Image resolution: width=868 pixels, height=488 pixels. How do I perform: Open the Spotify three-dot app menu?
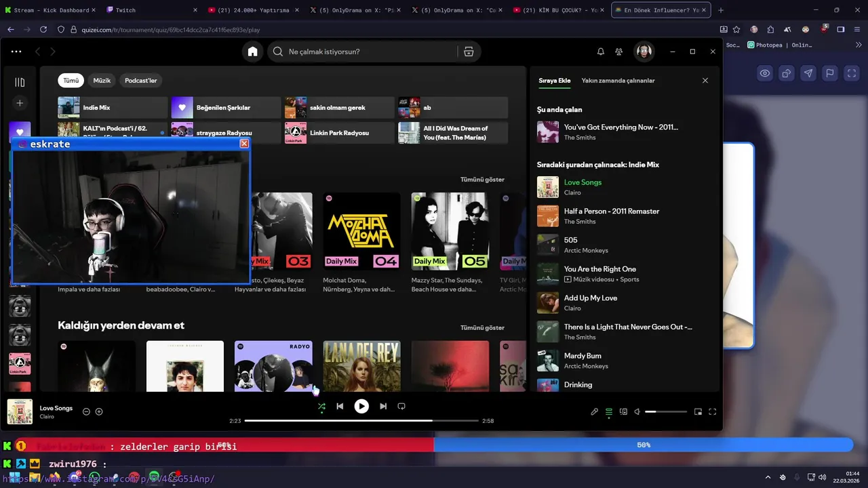[x=16, y=52]
